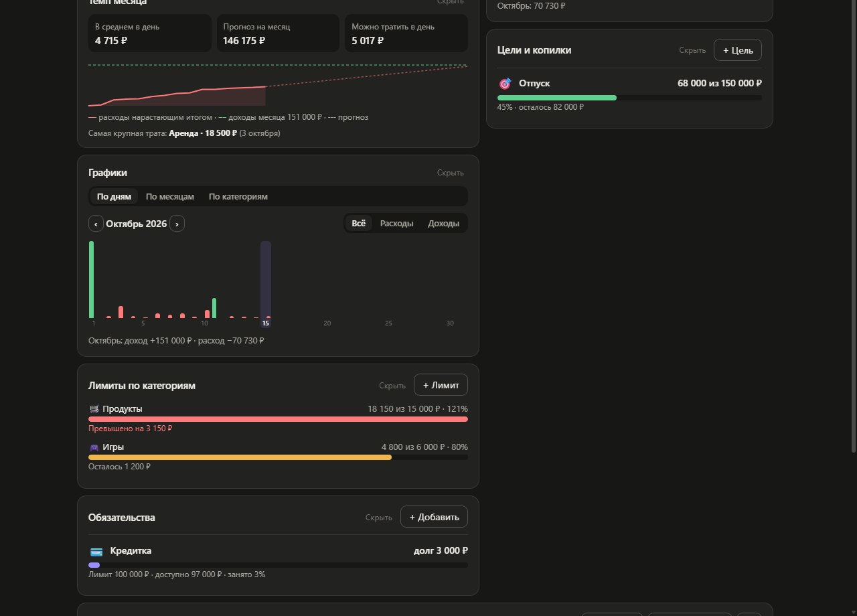Hide the Графики section
The image size is (857, 616).
click(451, 173)
